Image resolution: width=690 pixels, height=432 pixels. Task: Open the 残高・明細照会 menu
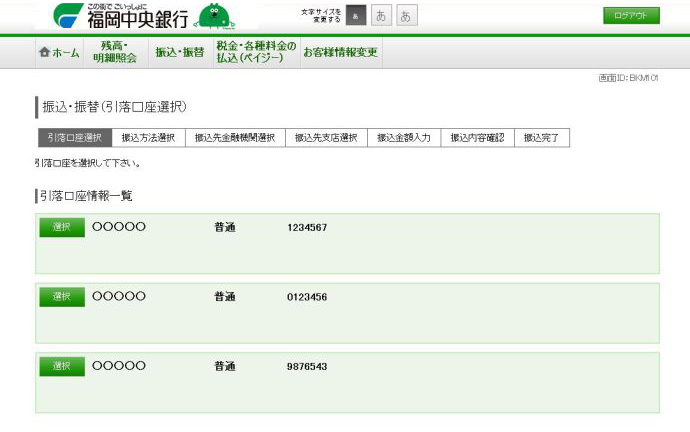pos(115,53)
